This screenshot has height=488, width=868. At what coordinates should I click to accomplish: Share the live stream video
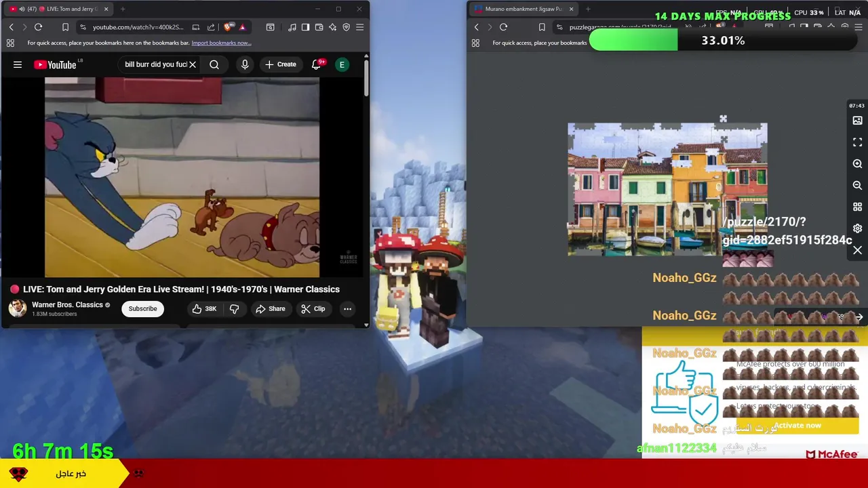(270, 308)
